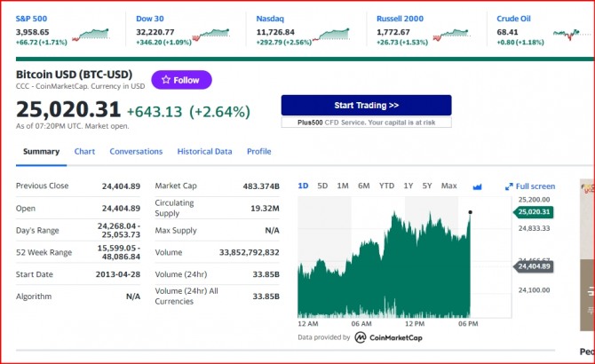This screenshot has width=595, height=364.
Task: Click the Nasdaq mini chart
Action: point(331,34)
